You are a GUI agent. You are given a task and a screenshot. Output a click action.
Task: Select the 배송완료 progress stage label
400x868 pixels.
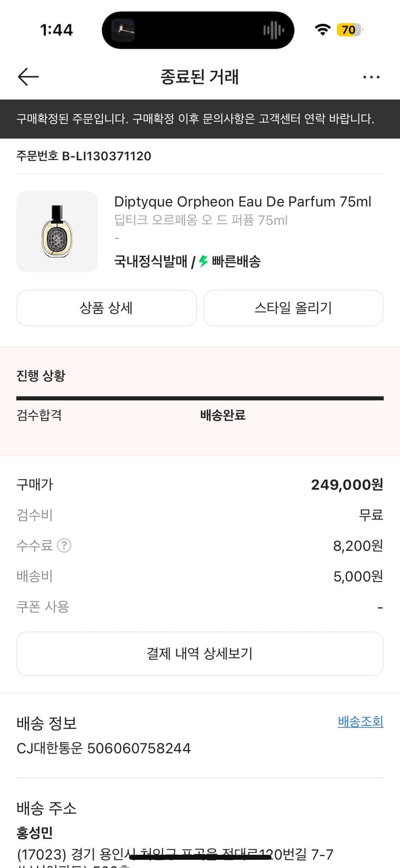pos(223,416)
